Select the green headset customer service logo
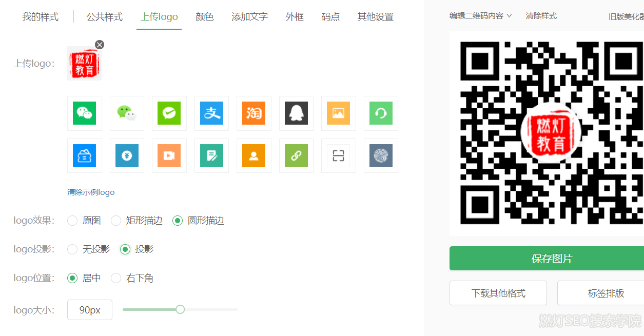 381,113
